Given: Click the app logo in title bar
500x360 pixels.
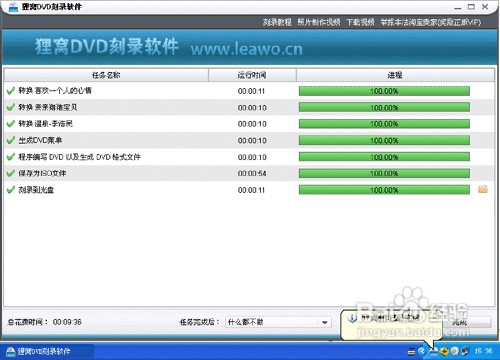Looking at the screenshot, I should point(13,7).
